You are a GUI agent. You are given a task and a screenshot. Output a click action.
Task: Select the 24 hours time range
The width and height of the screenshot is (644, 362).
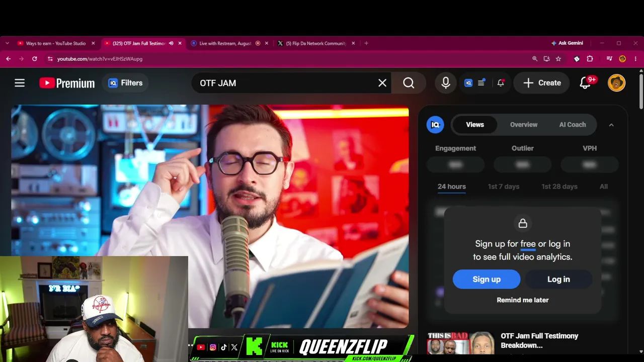point(452,187)
